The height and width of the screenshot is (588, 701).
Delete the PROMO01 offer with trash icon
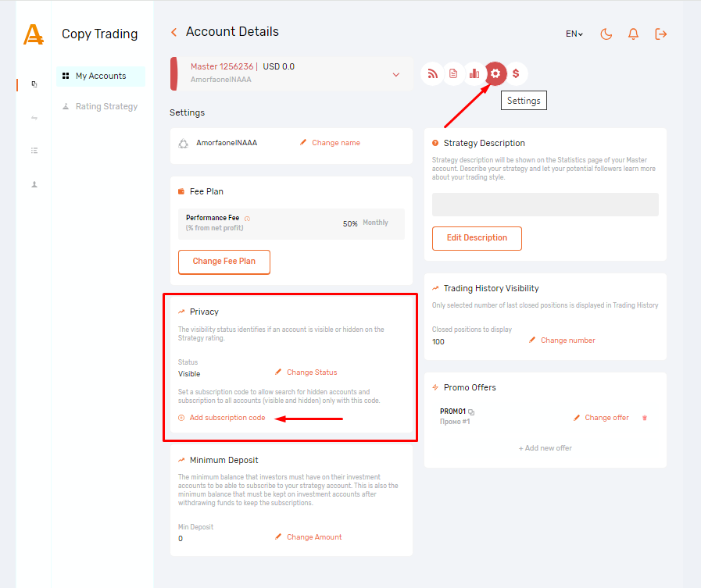click(x=645, y=418)
